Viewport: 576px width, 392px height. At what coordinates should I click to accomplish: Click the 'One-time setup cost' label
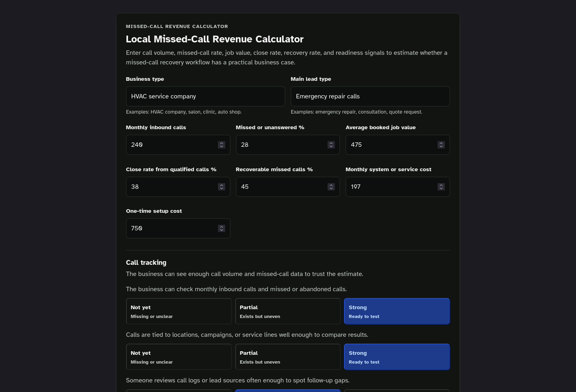click(154, 211)
